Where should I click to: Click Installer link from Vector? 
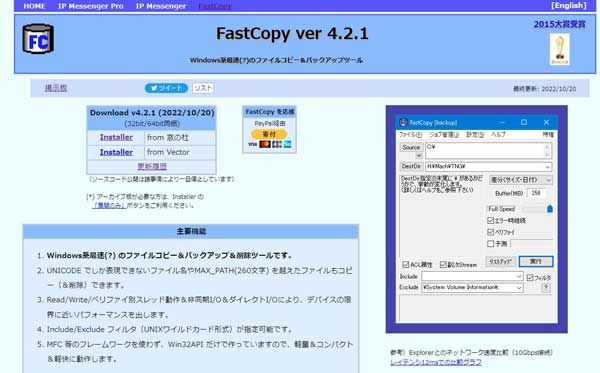click(116, 152)
